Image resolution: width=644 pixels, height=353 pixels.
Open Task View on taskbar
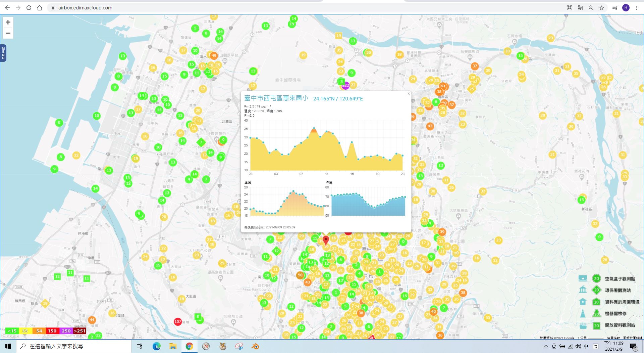(140, 346)
